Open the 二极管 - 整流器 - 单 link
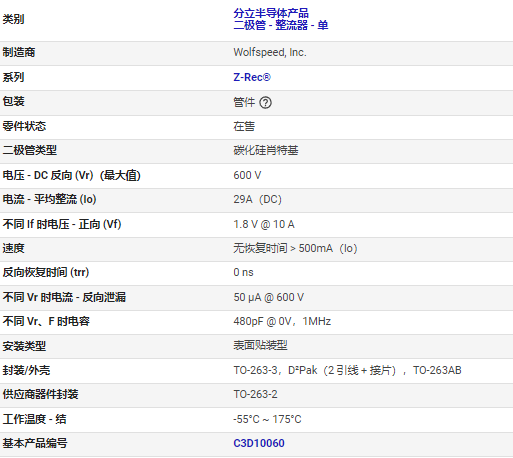Image resolution: width=513 pixels, height=458 pixels. 281,25
